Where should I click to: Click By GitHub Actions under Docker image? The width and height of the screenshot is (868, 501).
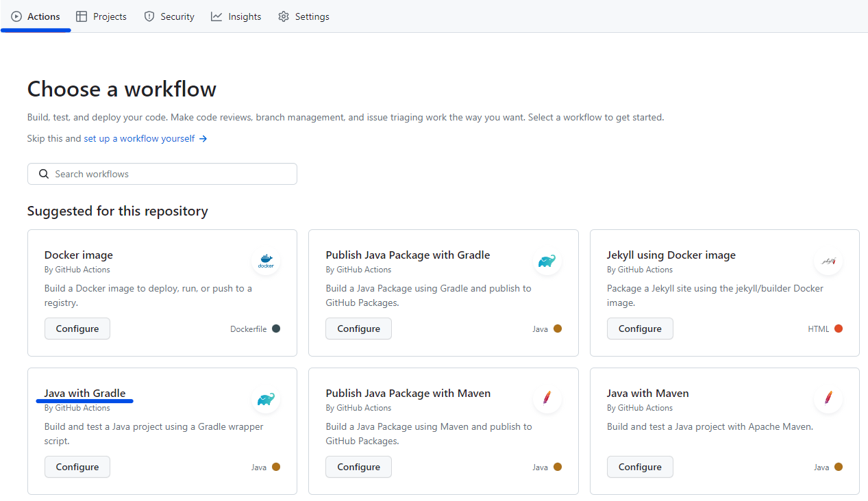click(x=77, y=270)
